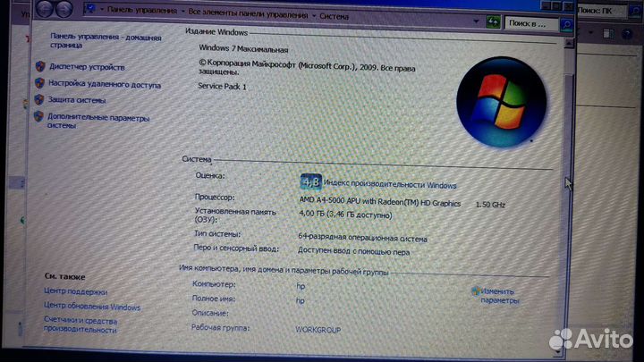Click the Доступен ввод с помощью пера text
Image resolution: width=644 pixels, height=362 pixels.
[x=353, y=251]
